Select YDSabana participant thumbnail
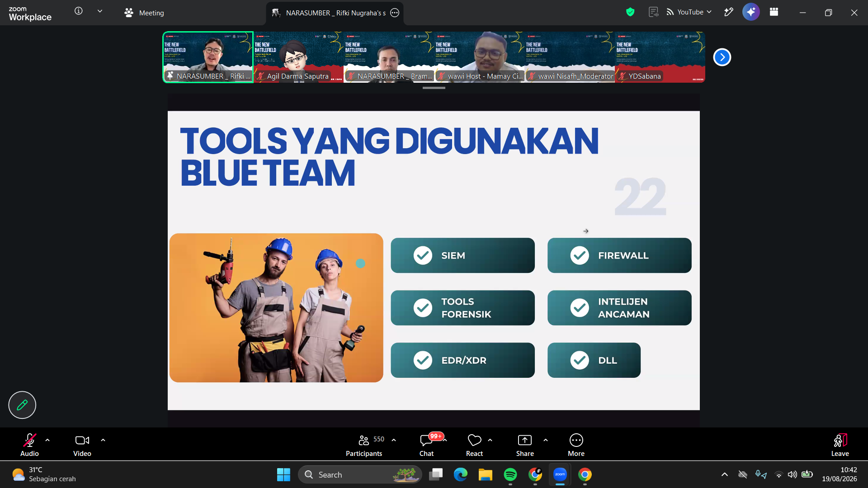The image size is (868, 488). [660, 57]
